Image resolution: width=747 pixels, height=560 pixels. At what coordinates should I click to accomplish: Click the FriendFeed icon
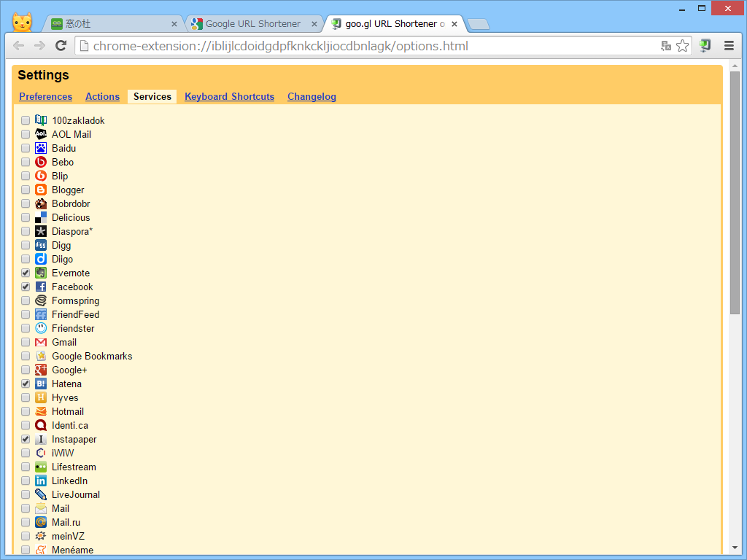point(41,314)
